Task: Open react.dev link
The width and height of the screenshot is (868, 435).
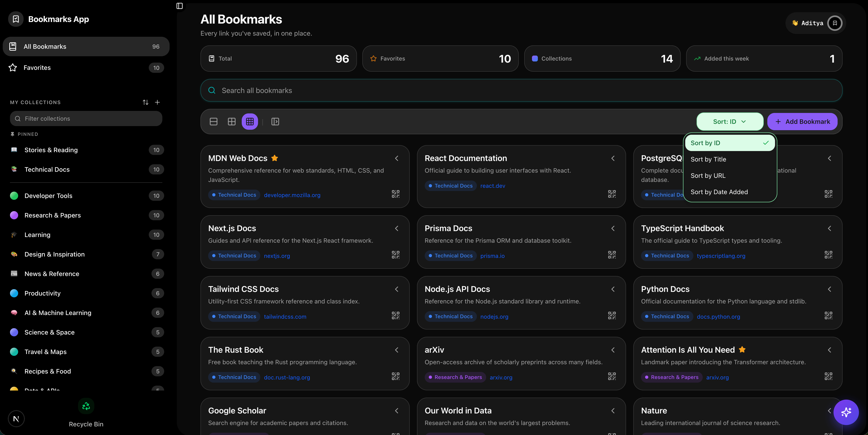Action: tap(493, 186)
